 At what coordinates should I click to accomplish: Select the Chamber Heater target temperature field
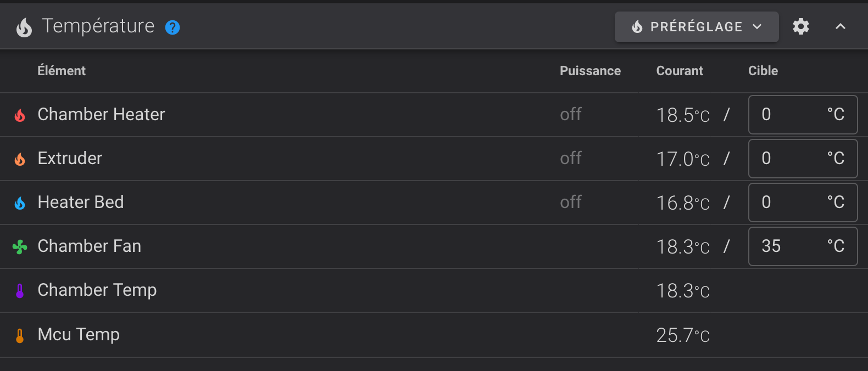coord(803,115)
